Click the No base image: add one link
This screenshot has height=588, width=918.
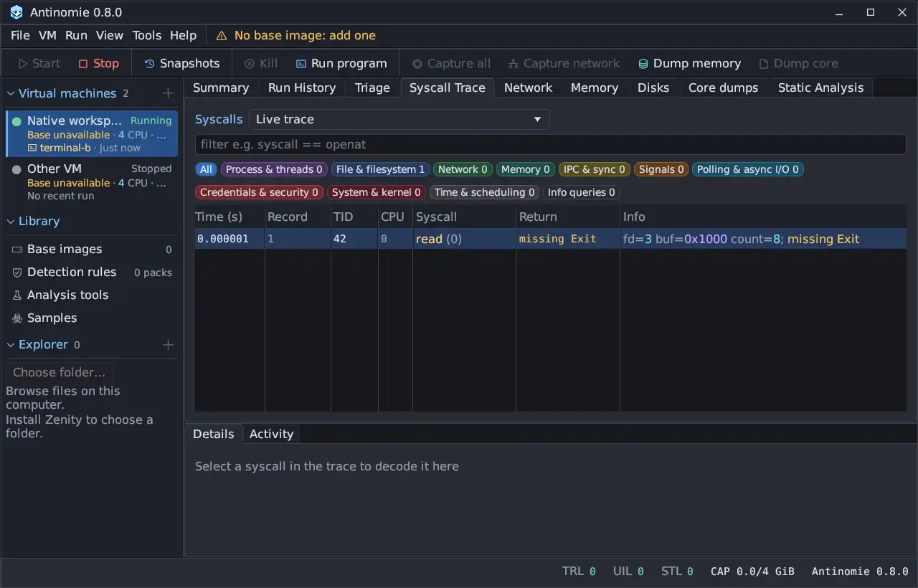(305, 36)
